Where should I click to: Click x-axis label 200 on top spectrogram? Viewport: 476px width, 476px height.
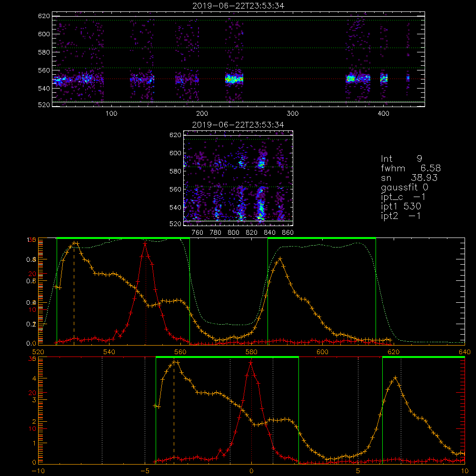click(202, 113)
